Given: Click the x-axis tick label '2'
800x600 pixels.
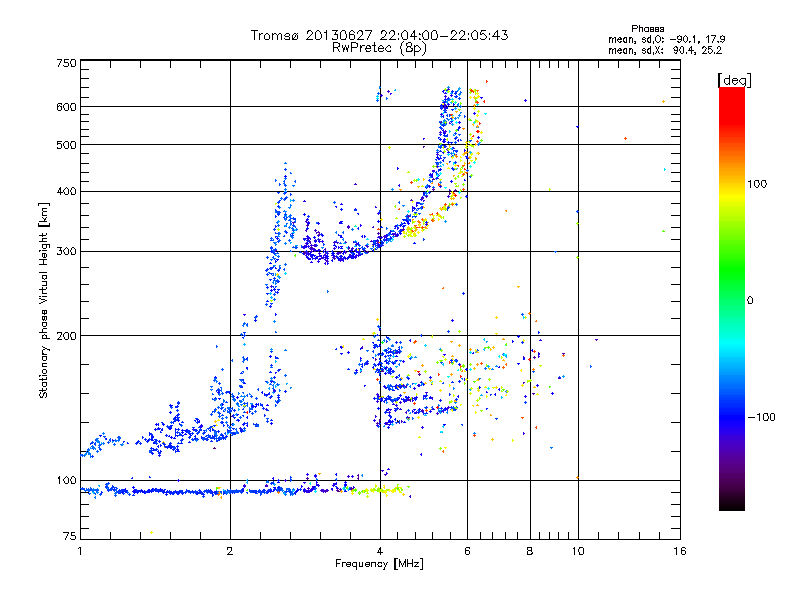Looking at the screenshot, I should point(230,551).
